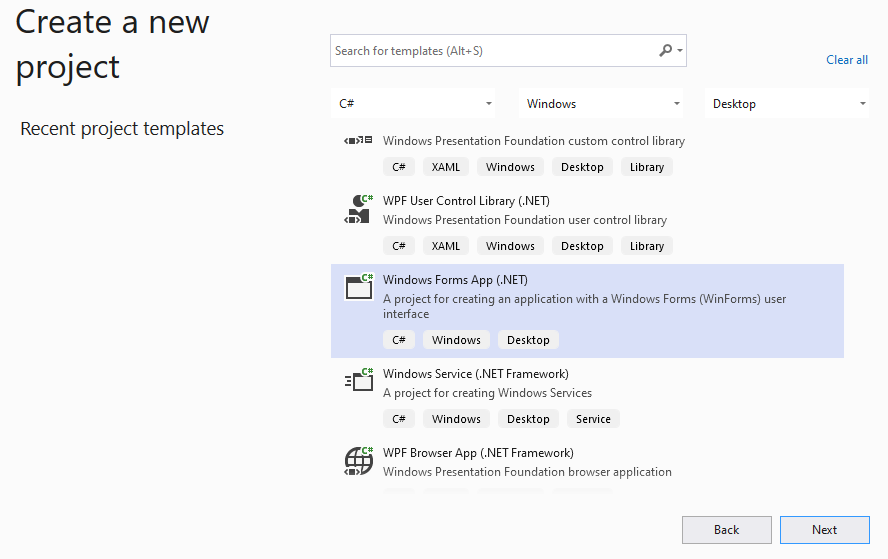The width and height of the screenshot is (888, 559).
Task: Click the search magnifier icon
Action: tap(665, 50)
